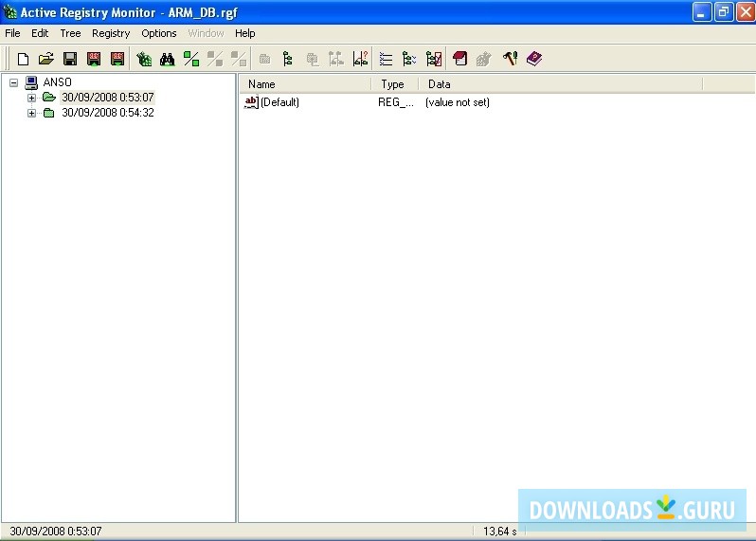
Task: Click the 13,64 s status bar entry
Action: tap(499, 532)
